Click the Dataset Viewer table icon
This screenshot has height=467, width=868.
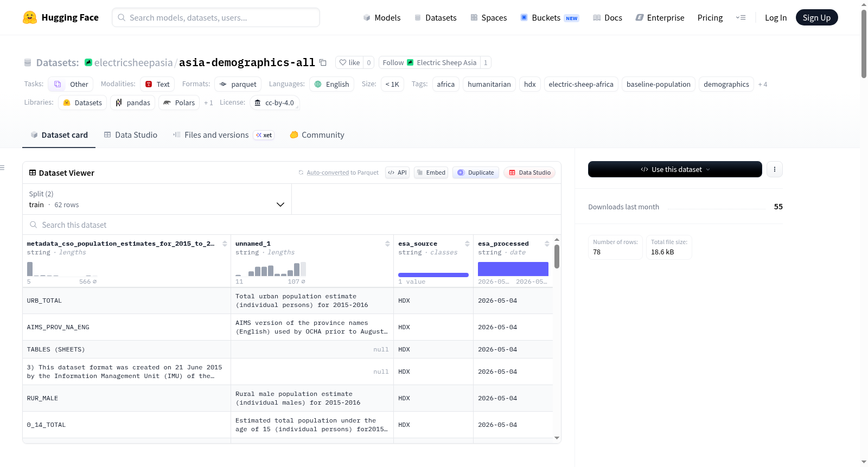tap(33, 172)
